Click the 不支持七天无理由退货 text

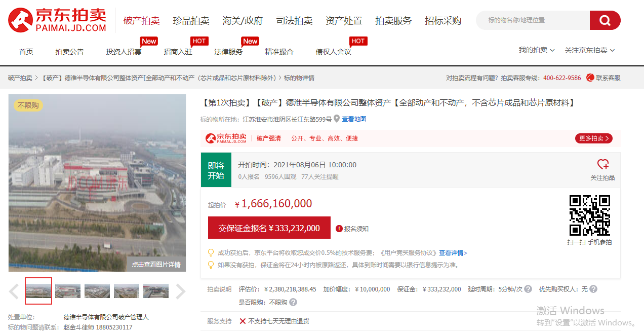pyautogui.click(x=278, y=321)
